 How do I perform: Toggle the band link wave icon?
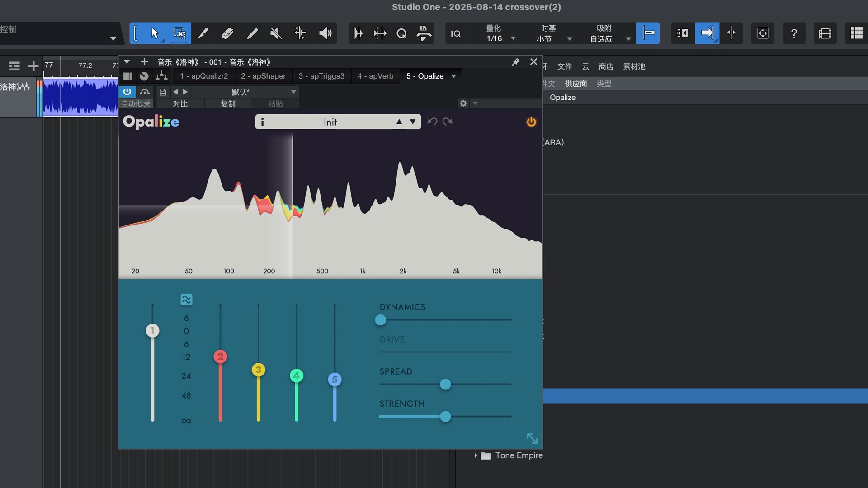click(186, 300)
